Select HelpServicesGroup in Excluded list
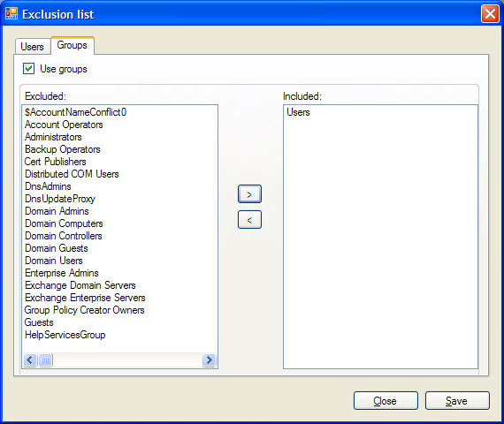504x424 pixels. tap(65, 335)
